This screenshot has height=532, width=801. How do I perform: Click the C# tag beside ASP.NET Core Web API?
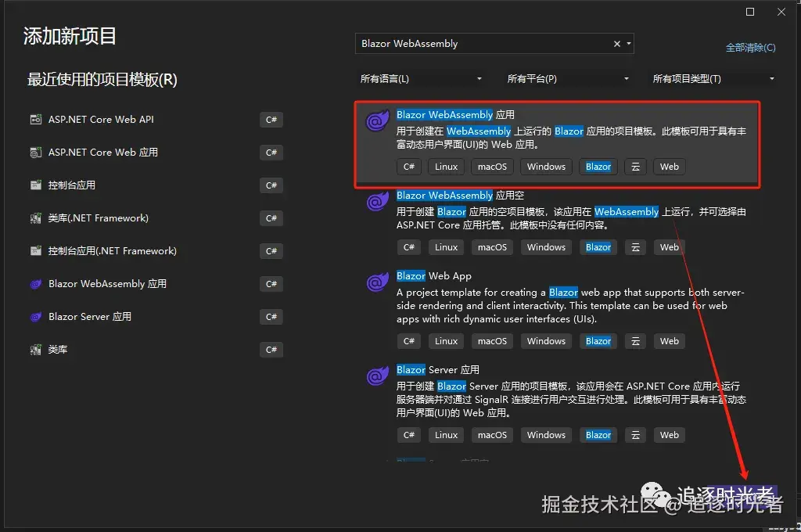[271, 120]
